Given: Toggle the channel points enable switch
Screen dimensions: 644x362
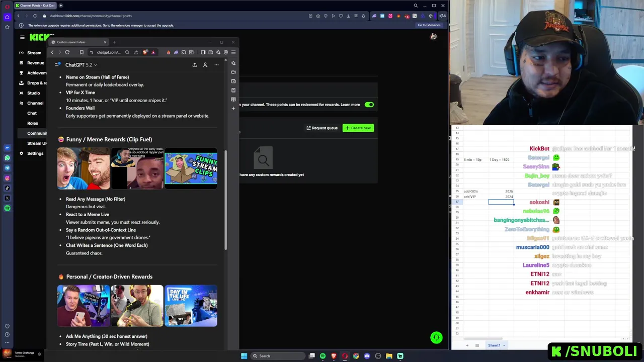Looking at the screenshot, I should 369,105.
